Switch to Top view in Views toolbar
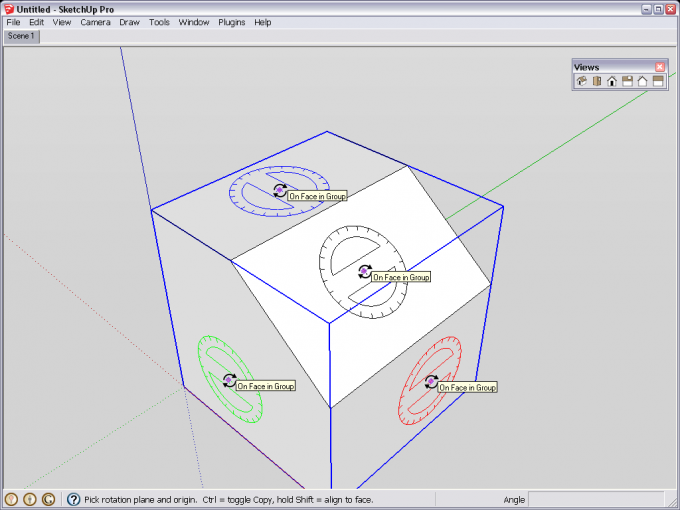Image resolution: width=680 pixels, height=510 pixels. pos(596,82)
